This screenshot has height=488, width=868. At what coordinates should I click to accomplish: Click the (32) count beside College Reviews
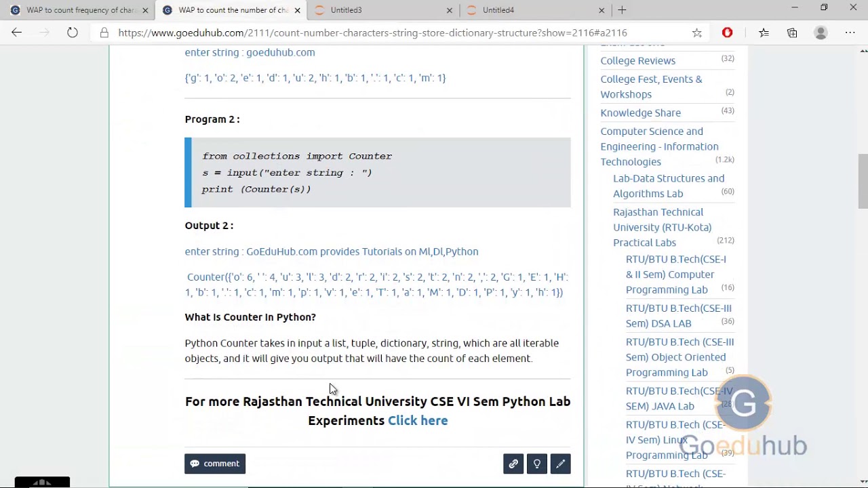(x=728, y=58)
